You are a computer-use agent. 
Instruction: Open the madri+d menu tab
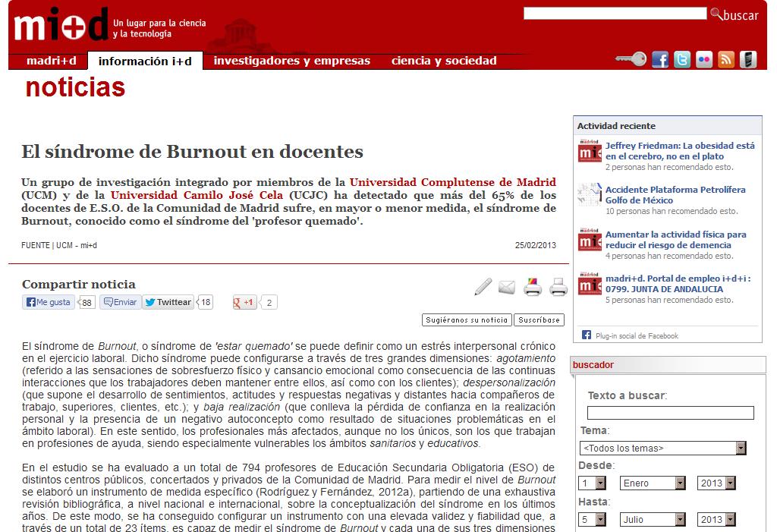52,61
